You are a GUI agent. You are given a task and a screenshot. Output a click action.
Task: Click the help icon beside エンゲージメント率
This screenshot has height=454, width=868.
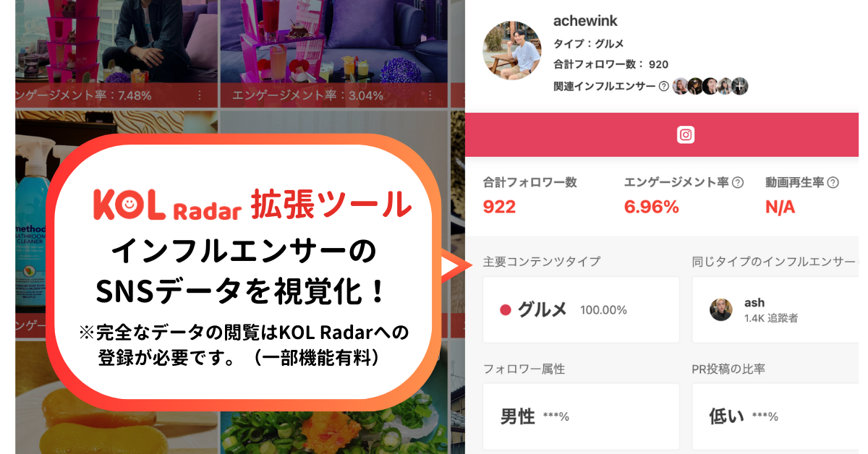click(x=738, y=183)
